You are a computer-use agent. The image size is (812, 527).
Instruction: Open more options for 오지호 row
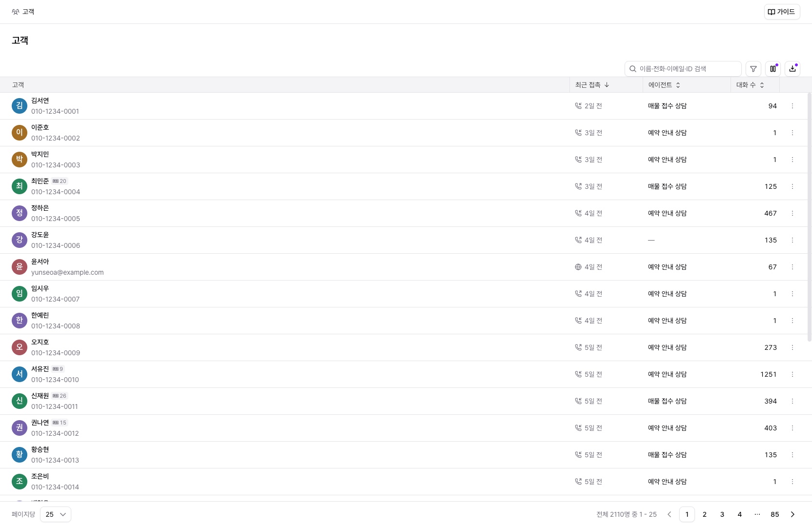click(x=792, y=347)
